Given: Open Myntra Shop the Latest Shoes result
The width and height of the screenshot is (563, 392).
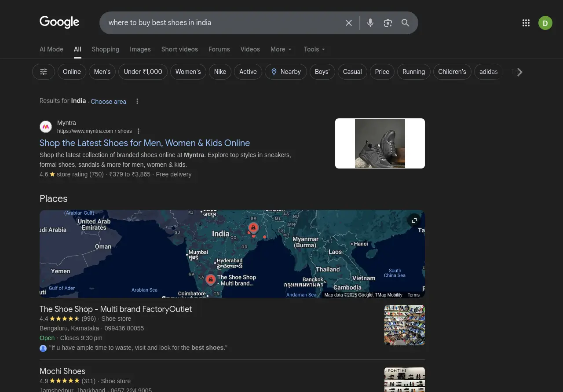Looking at the screenshot, I should pyautogui.click(x=145, y=143).
